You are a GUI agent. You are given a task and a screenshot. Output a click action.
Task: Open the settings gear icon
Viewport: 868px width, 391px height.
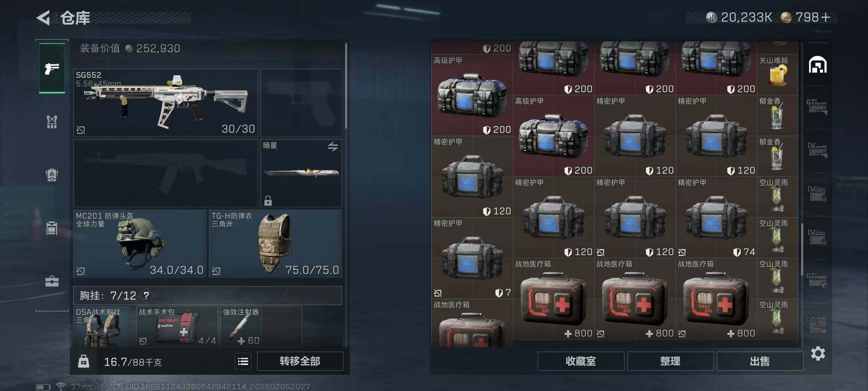818,353
